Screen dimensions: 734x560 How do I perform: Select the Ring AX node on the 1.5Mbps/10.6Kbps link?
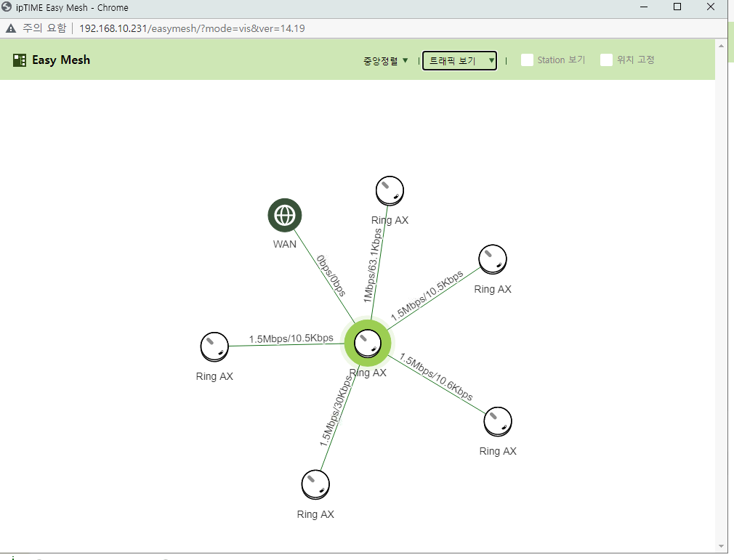[x=498, y=421]
